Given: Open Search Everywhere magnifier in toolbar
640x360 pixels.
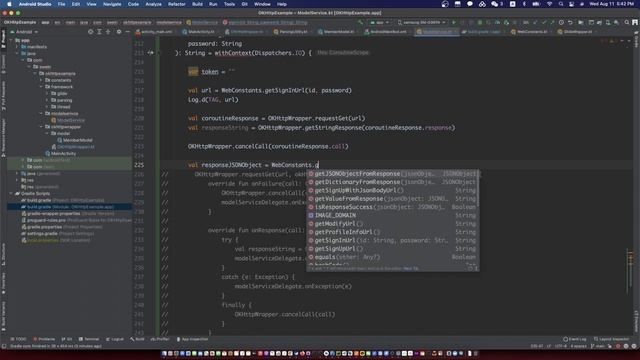Looking at the screenshot, I should point(627,22).
